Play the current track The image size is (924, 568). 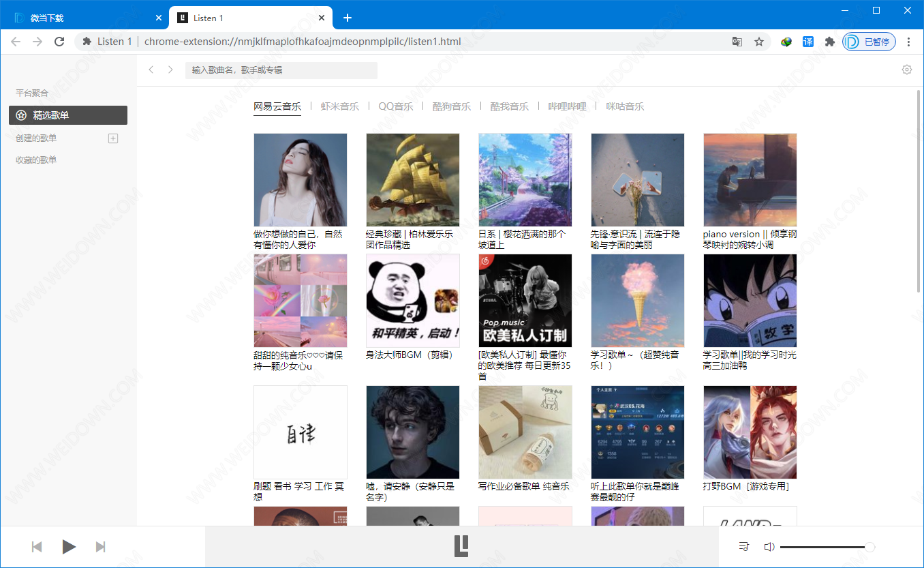coord(69,547)
